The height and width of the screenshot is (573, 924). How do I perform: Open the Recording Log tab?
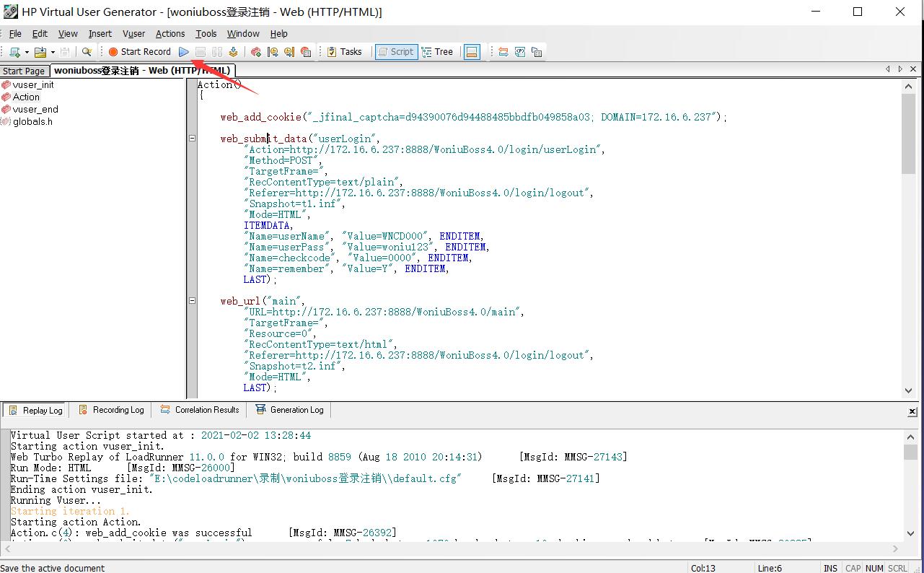coord(112,410)
